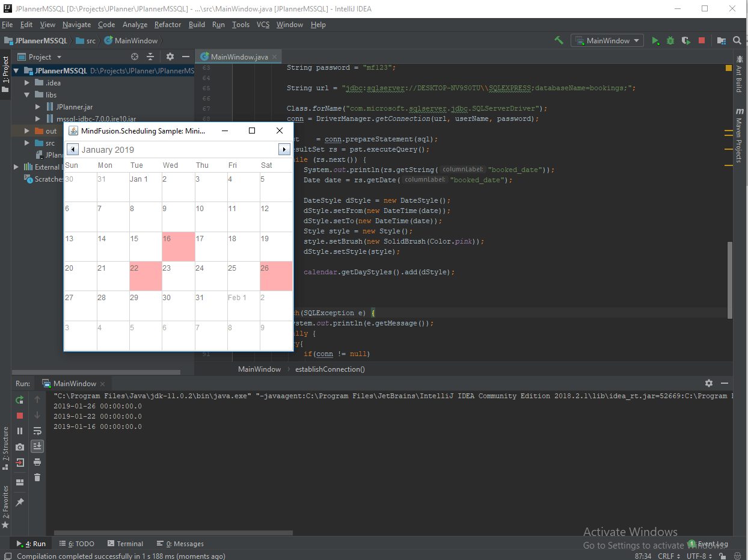The width and height of the screenshot is (748, 560).
Task: Click editor vertical scrollbar thumb
Action: pos(730,280)
